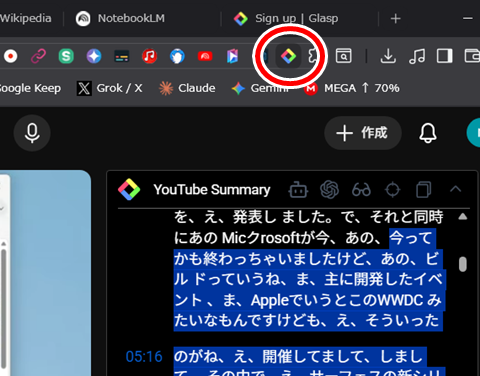Start YouTube voice search microphone
480x376 pixels.
[32, 133]
